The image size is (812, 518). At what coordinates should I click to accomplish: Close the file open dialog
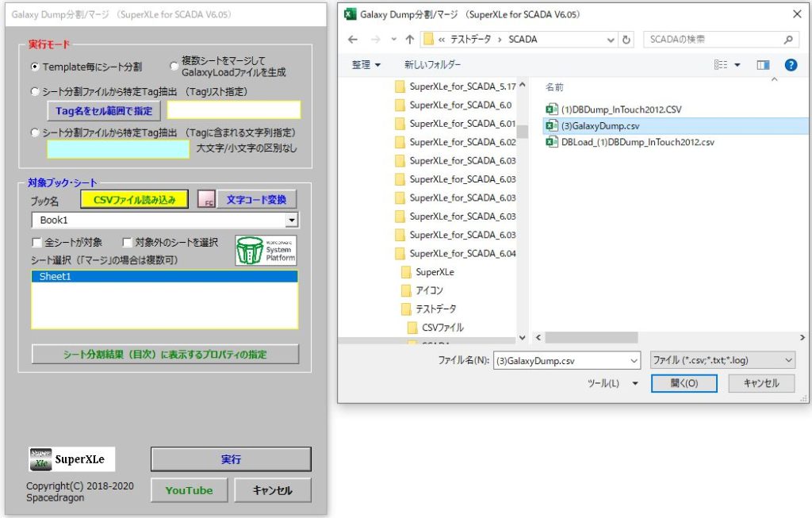pyautogui.click(x=798, y=14)
